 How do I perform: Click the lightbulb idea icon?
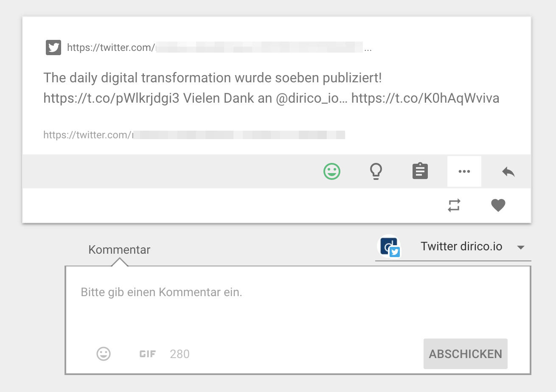pos(376,171)
